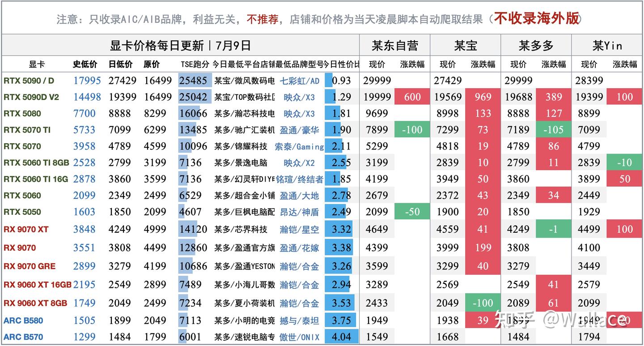644x346 pixels.
Task: Select the RX 9060 XT 16GB row label
Action: 38,285
